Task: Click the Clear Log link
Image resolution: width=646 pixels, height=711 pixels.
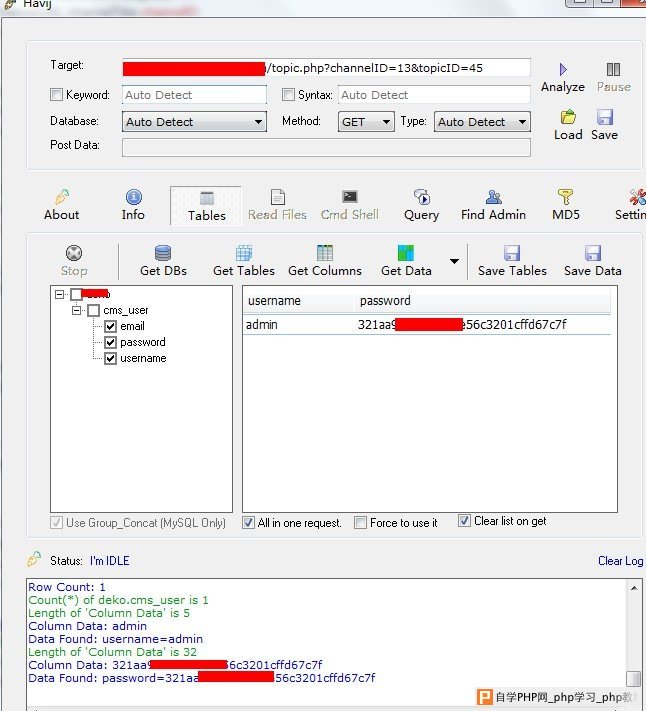Action: (621, 561)
